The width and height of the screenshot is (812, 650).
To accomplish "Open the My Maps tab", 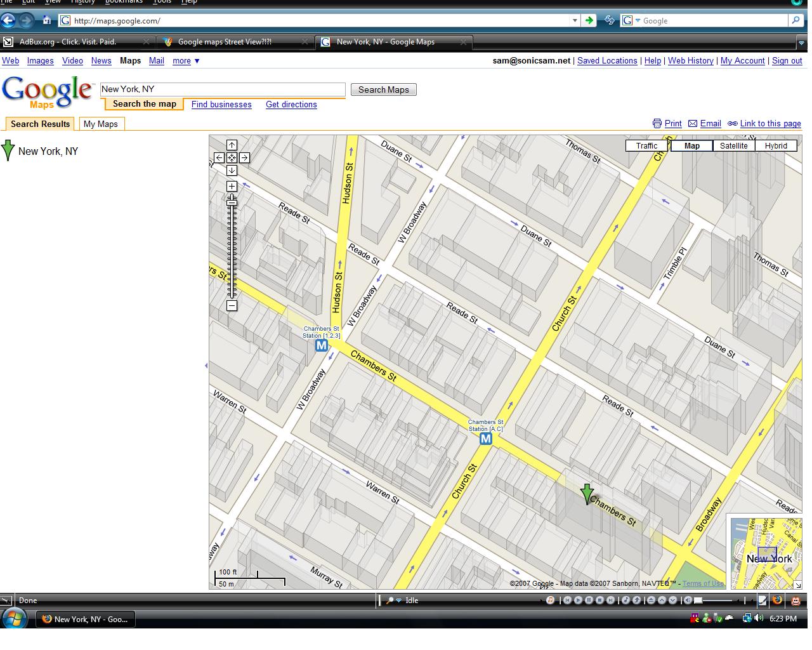I will pyautogui.click(x=100, y=124).
